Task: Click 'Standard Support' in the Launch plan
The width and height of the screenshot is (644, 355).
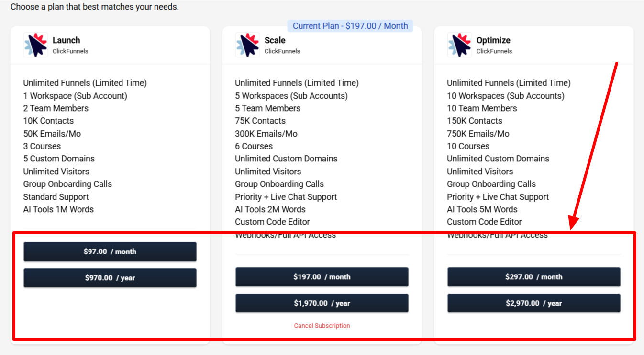Action: click(56, 197)
